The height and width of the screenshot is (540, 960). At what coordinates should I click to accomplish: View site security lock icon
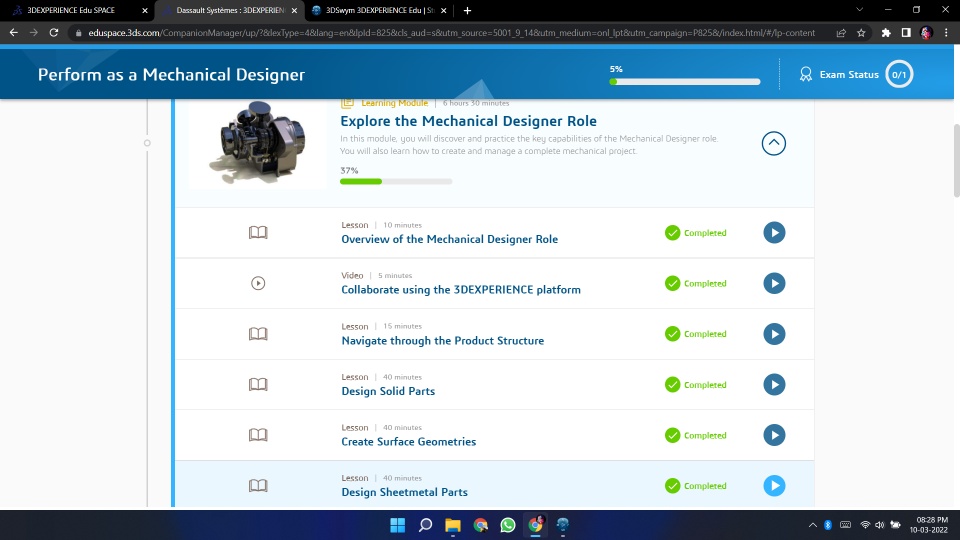[x=78, y=33]
